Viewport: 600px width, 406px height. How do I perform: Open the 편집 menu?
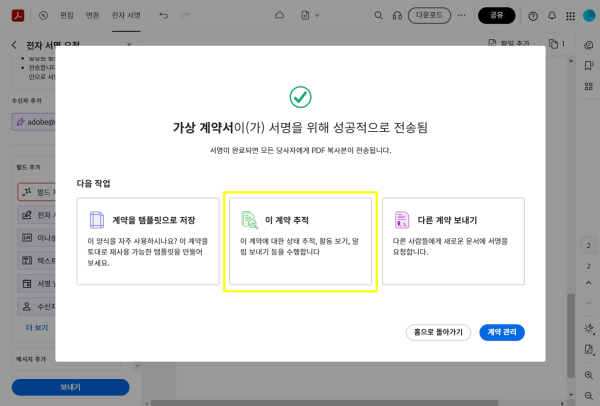click(x=67, y=15)
